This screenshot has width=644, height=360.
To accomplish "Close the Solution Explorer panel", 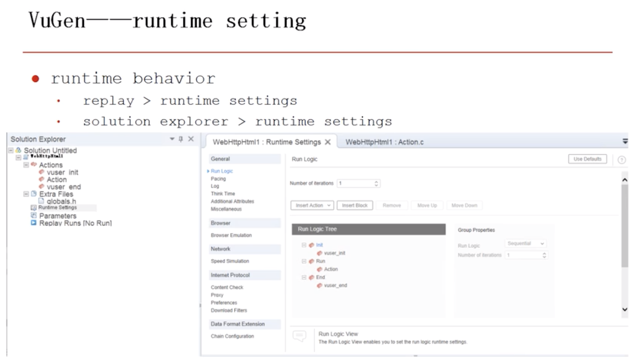I will pyautogui.click(x=191, y=139).
